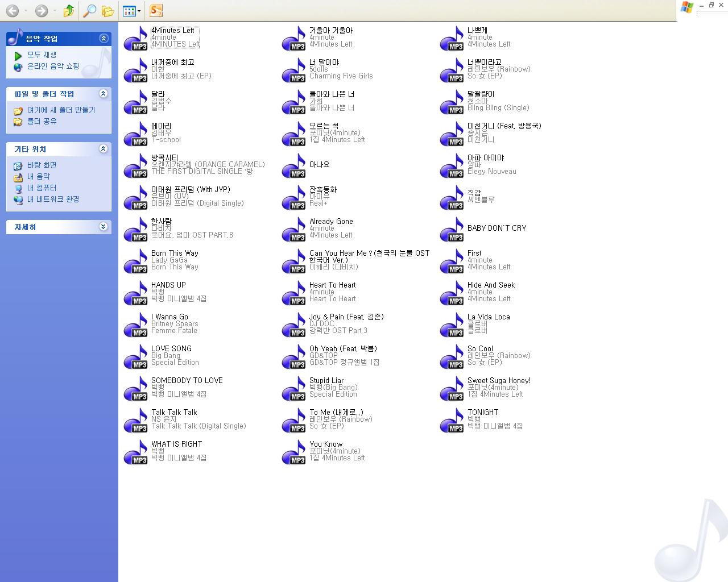728x582 pixels.
Task: Toggle the Folders pane button
Action: pyautogui.click(x=107, y=11)
